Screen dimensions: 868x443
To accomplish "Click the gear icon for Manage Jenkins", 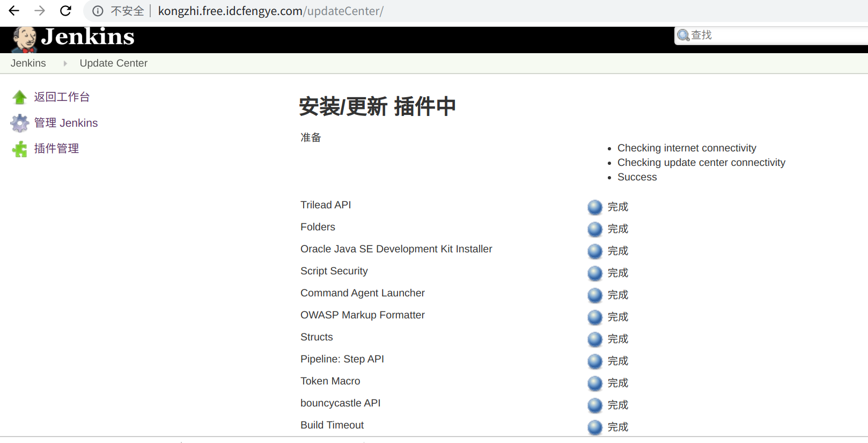I will (20, 123).
